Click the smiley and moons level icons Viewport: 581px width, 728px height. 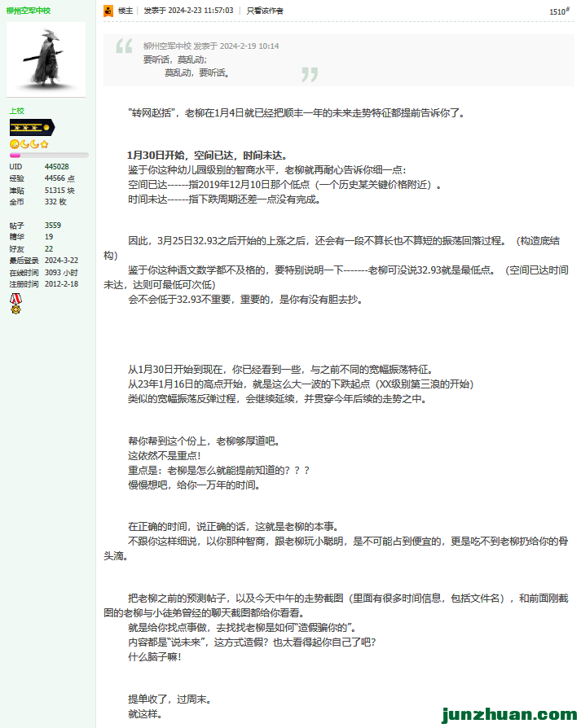[29, 144]
